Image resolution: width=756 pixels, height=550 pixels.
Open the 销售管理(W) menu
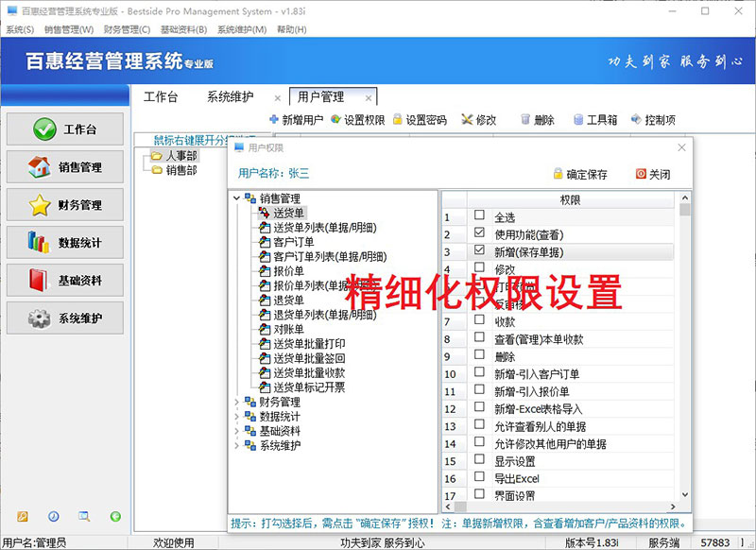click(x=69, y=29)
